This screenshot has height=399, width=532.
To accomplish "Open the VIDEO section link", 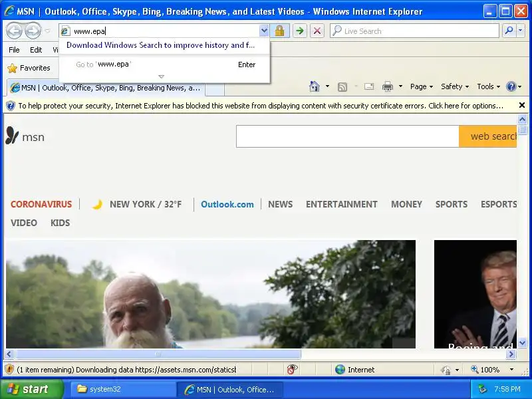I will pyautogui.click(x=24, y=223).
